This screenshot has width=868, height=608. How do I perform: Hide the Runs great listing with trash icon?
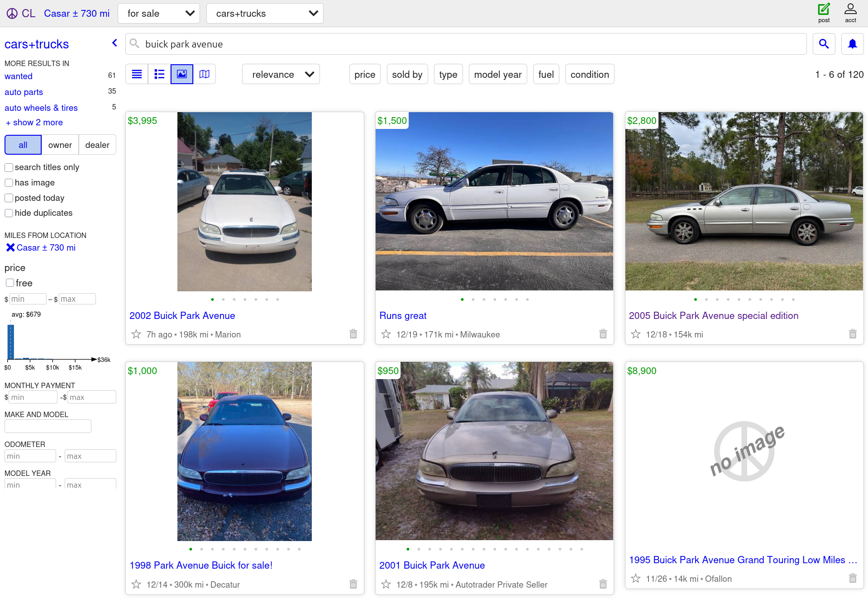pos(603,334)
